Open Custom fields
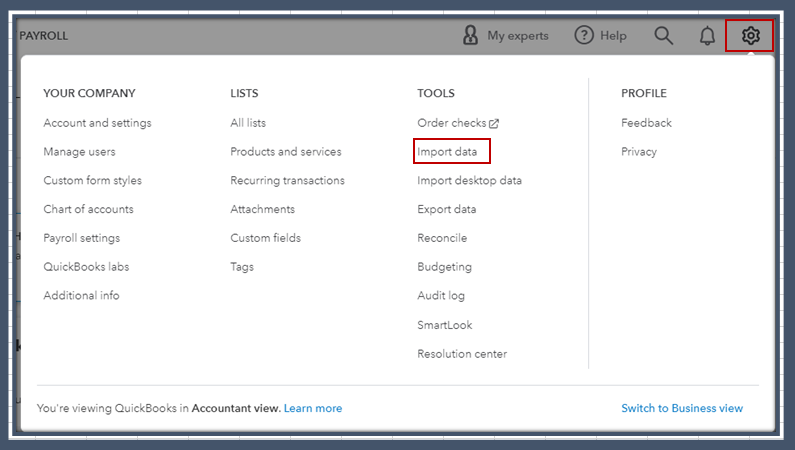Screen dimensions: 795x450 266,238
